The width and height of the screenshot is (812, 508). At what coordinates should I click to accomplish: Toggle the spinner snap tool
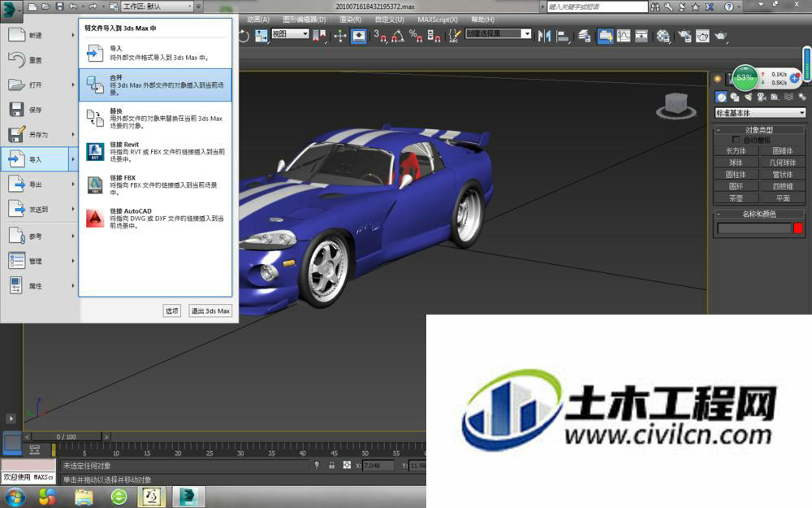[434, 36]
